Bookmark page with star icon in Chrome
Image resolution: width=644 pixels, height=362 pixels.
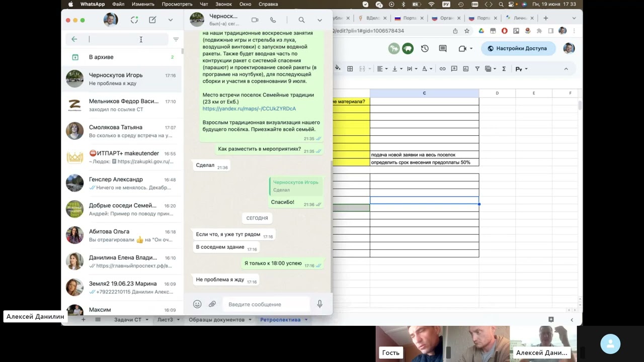(467, 31)
